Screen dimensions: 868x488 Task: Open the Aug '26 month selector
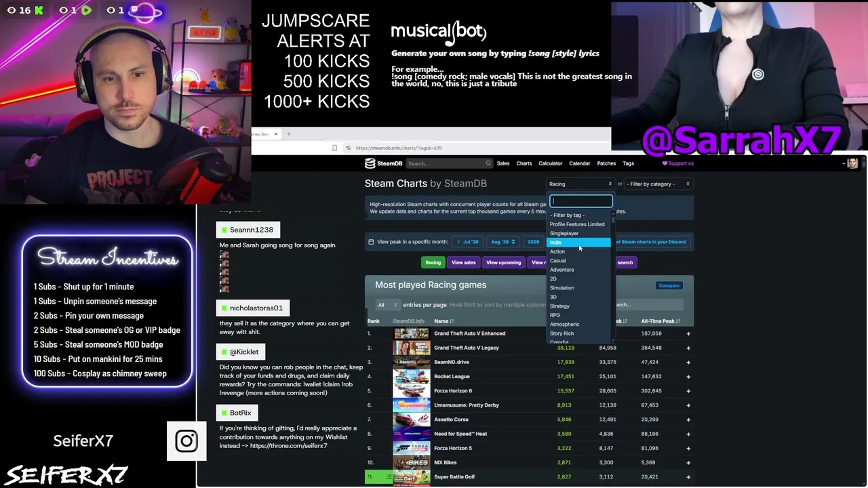502,242
